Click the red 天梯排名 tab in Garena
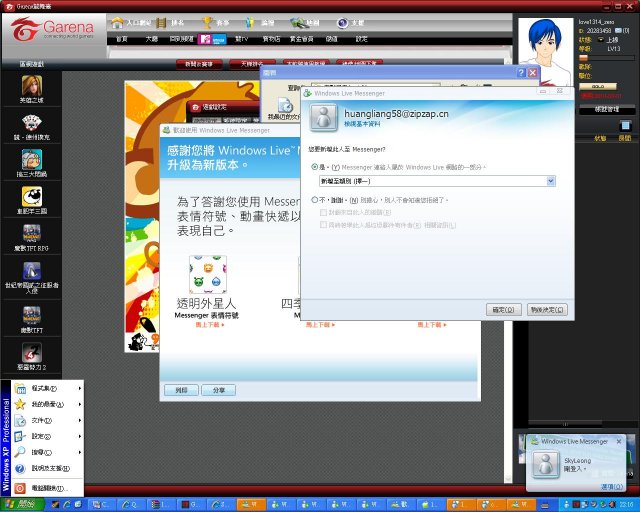 click(x=252, y=64)
